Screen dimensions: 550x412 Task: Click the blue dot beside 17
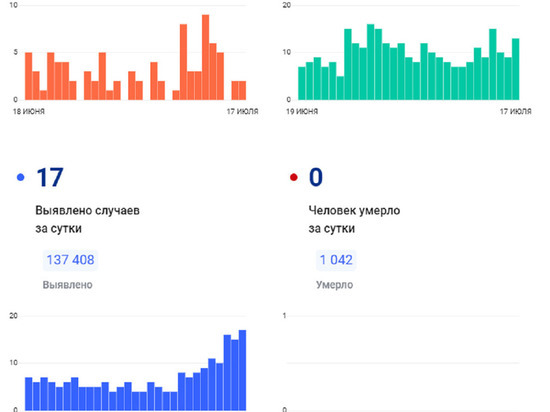[x=21, y=177]
